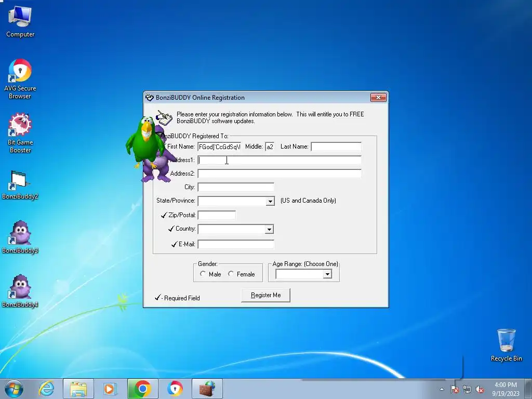This screenshot has width=532, height=399.
Task: Select the BonziBuddy2 desktop shortcut
Action: coord(20,185)
